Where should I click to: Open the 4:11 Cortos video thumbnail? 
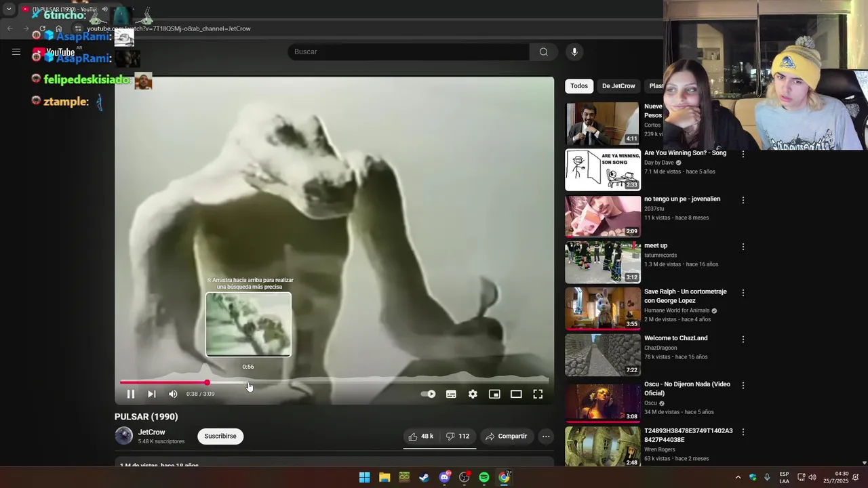[603, 123]
